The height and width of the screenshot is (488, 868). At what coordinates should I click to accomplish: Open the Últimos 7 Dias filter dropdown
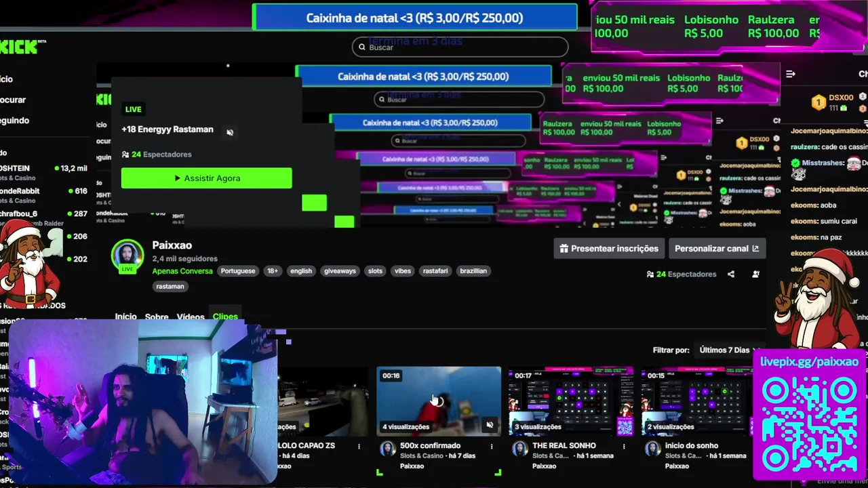(x=728, y=350)
